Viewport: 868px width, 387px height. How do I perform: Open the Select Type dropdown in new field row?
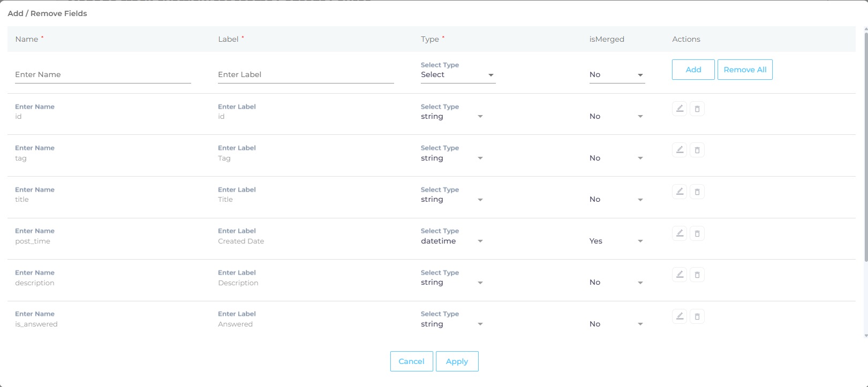pos(457,75)
